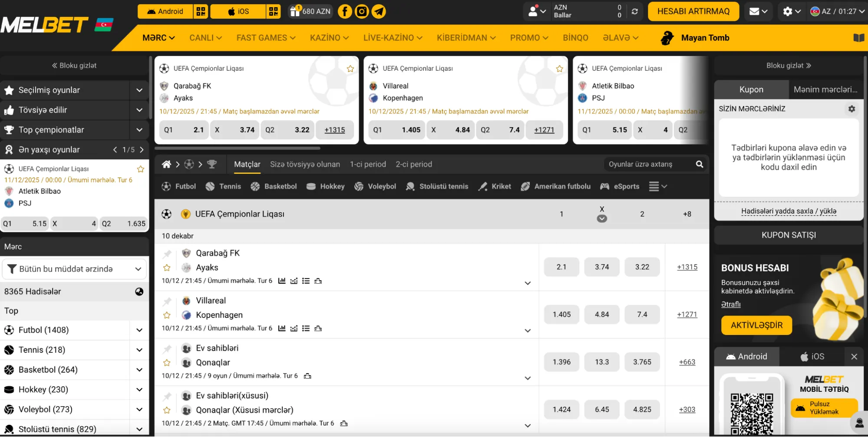
Task: Go to the home breadcrumb icon
Action: click(166, 164)
